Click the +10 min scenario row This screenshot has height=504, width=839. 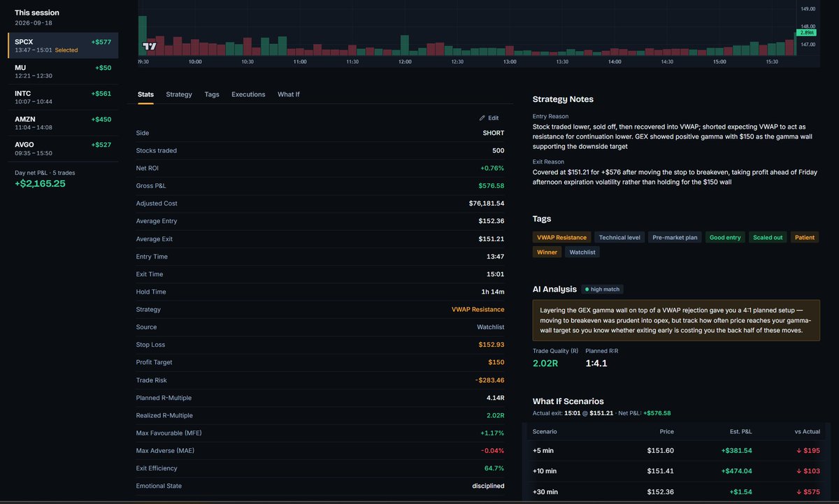click(675, 471)
